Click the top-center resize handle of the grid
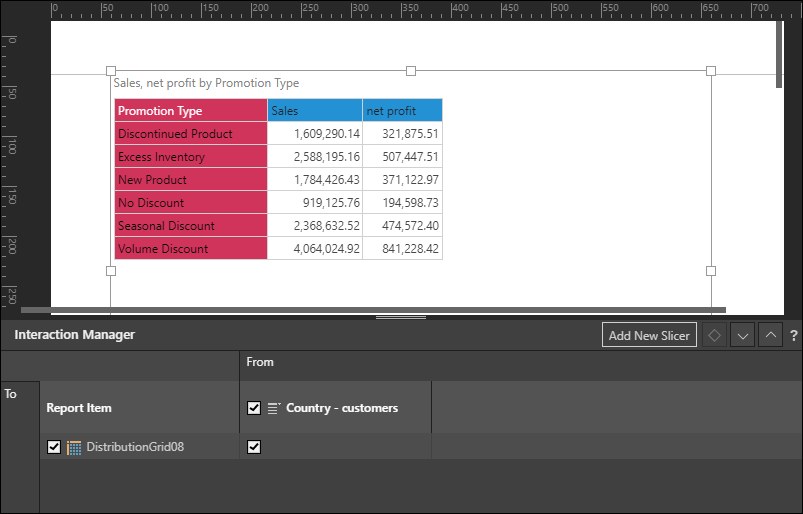 [x=411, y=71]
